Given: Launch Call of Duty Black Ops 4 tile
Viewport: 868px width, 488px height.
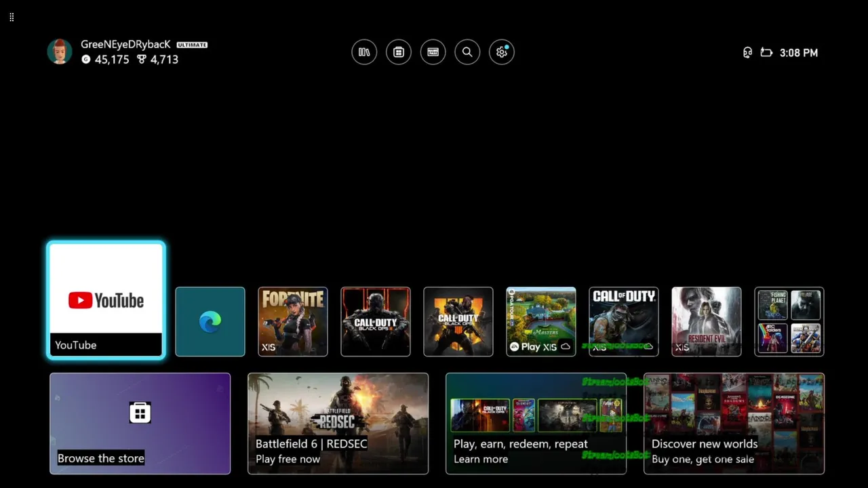Looking at the screenshot, I should coord(458,321).
